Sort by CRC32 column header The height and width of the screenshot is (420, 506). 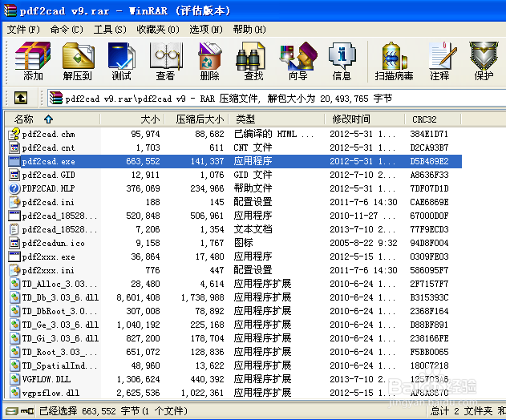coord(433,119)
